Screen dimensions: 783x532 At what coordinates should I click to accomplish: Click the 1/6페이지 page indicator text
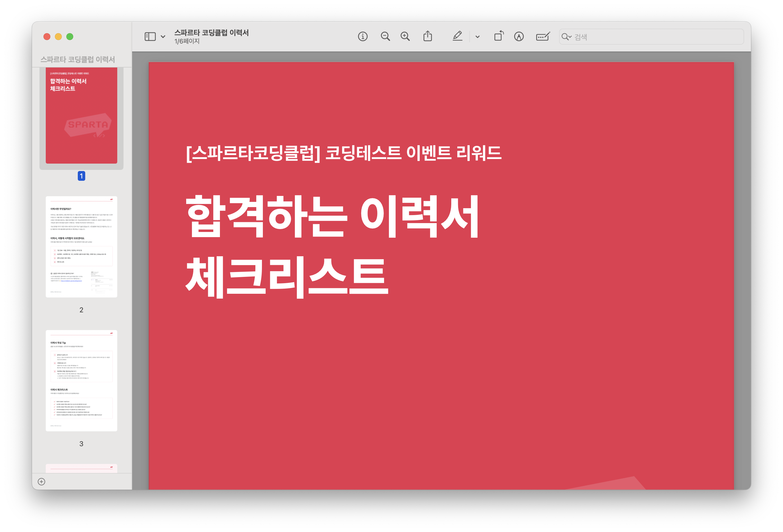tap(187, 41)
